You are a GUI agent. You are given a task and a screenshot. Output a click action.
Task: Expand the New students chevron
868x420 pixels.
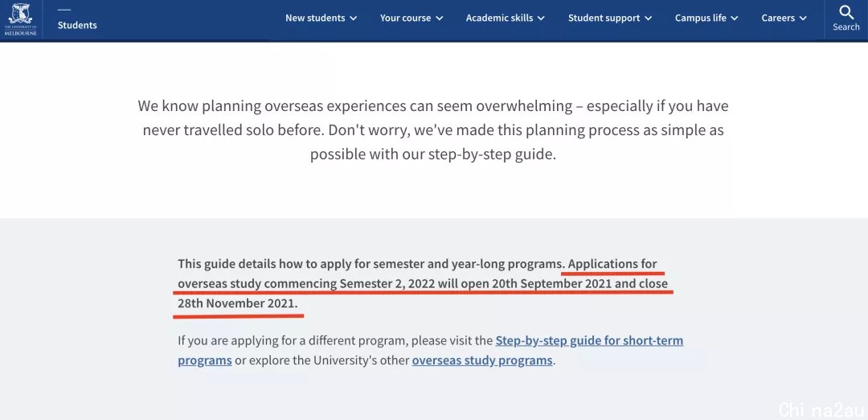pyautogui.click(x=353, y=19)
